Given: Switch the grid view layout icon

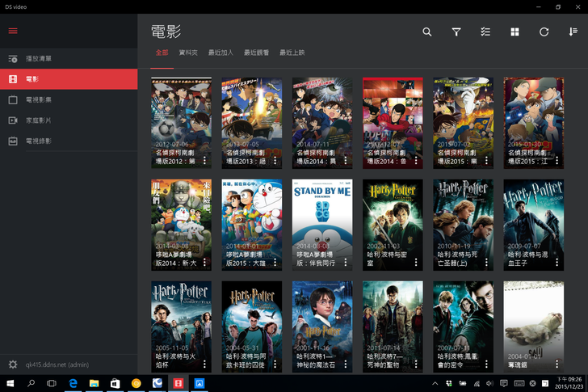Looking at the screenshot, I should coord(514,32).
